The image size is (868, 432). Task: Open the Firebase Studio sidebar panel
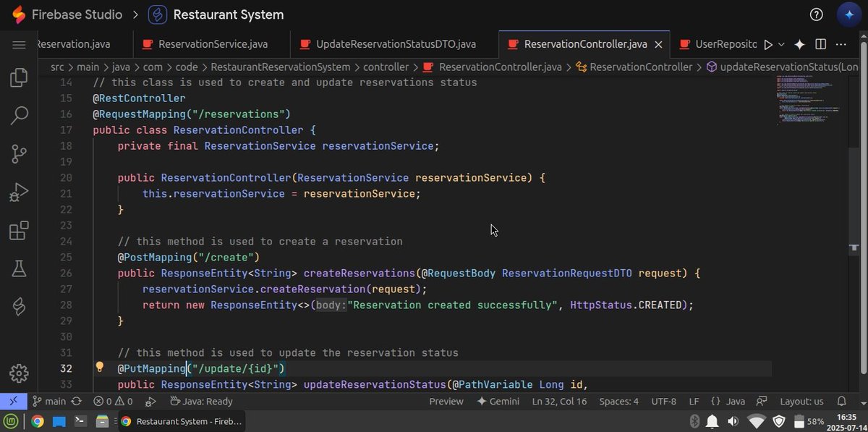pos(19,307)
